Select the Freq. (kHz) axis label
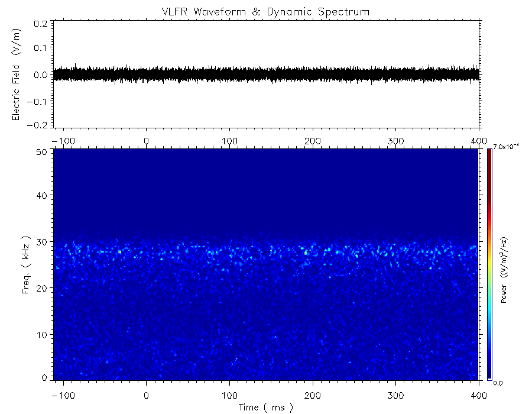532x414 pixels. coord(27,266)
